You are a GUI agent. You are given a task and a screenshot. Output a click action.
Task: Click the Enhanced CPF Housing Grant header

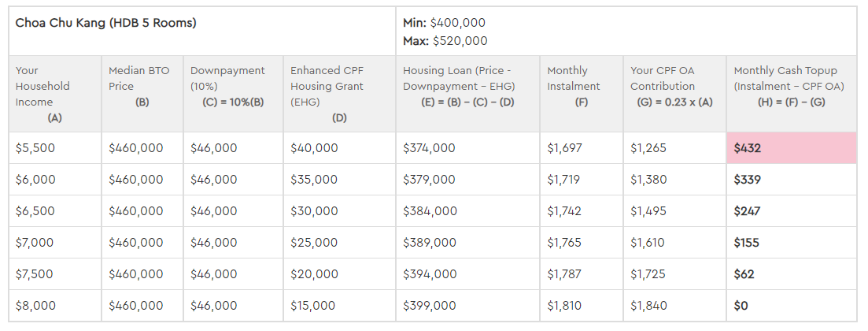pos(339,94)
